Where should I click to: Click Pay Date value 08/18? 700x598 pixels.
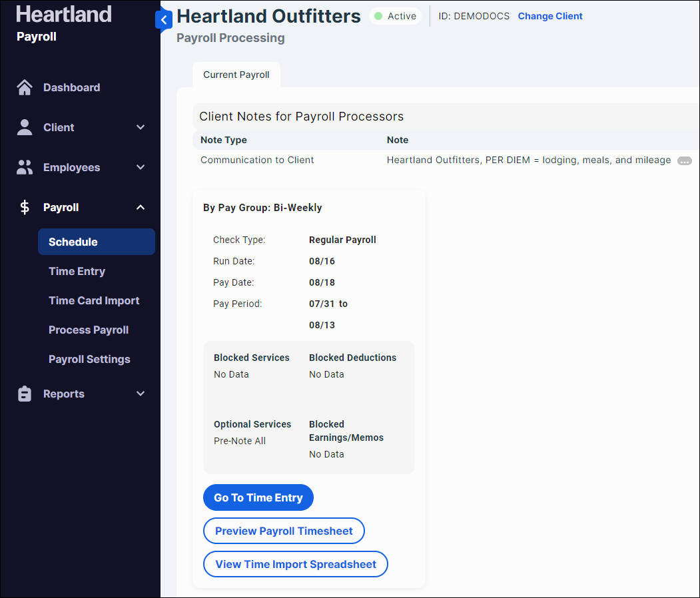point(322,282)
